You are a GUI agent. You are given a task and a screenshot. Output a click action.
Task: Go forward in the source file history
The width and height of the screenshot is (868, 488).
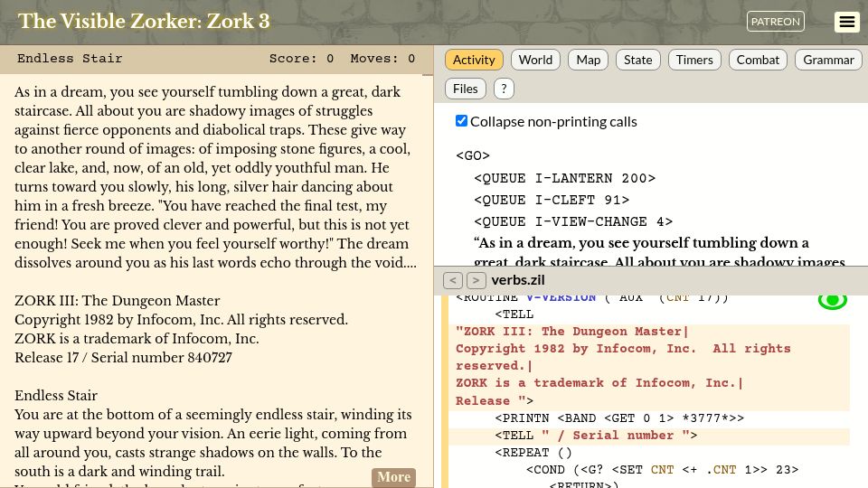pyautogui.click(x=476, y=280)
